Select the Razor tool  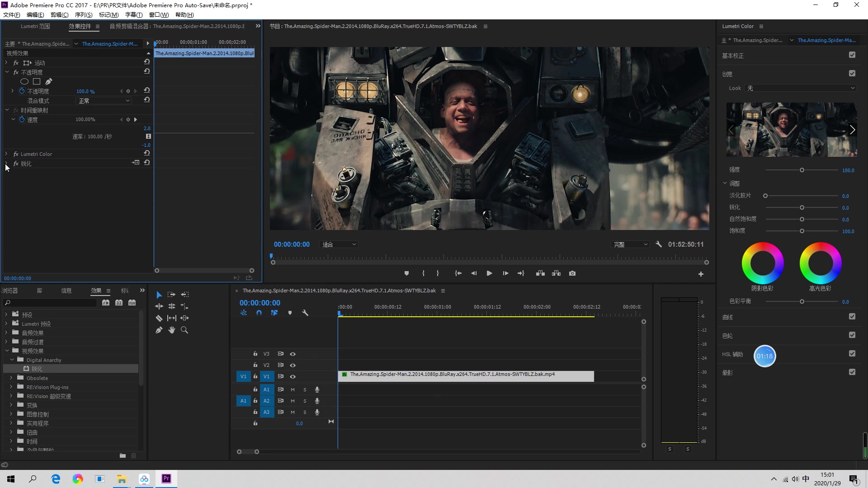(x=159, y=318)
